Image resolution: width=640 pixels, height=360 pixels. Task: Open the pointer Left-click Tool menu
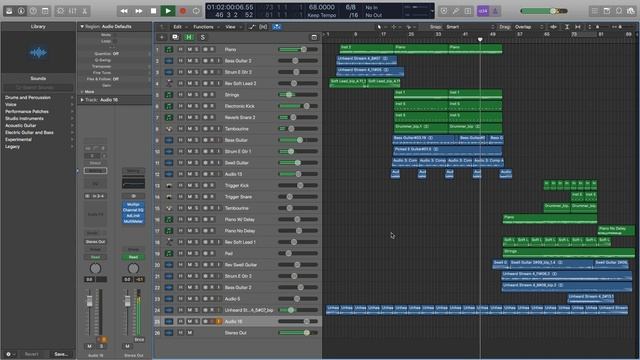pyautogui.click(x=380, y=27)
